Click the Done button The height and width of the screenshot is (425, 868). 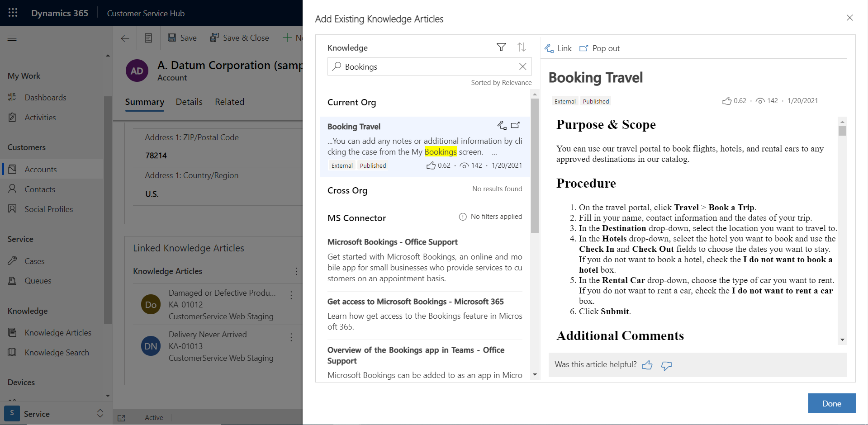pos(832,403)
